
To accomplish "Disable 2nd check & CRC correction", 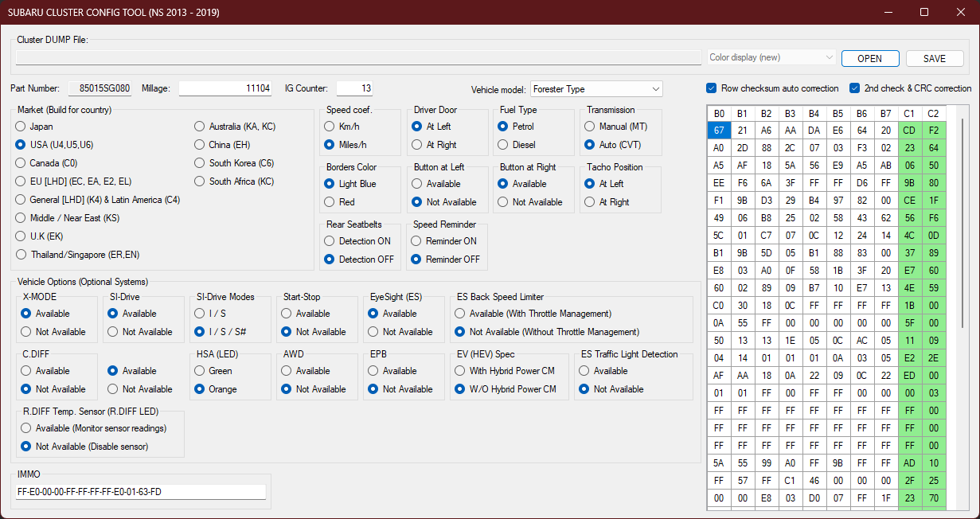I will click(x=855, y=88).
